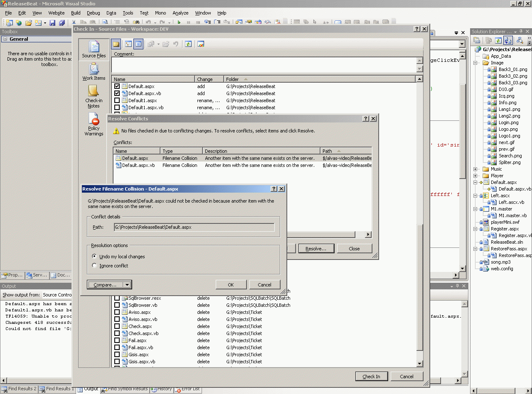Collapse the Image folder in Solution Explorer

click(x=475, y=63)
